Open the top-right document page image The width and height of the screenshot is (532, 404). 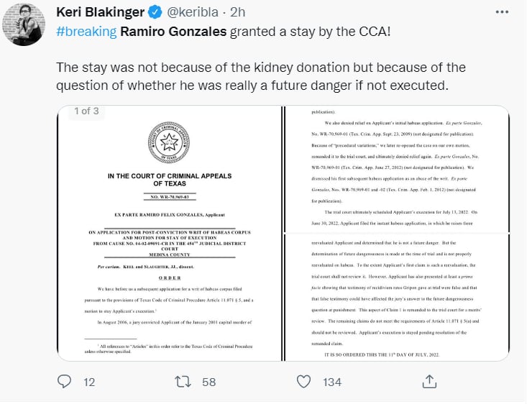[397, 169]
